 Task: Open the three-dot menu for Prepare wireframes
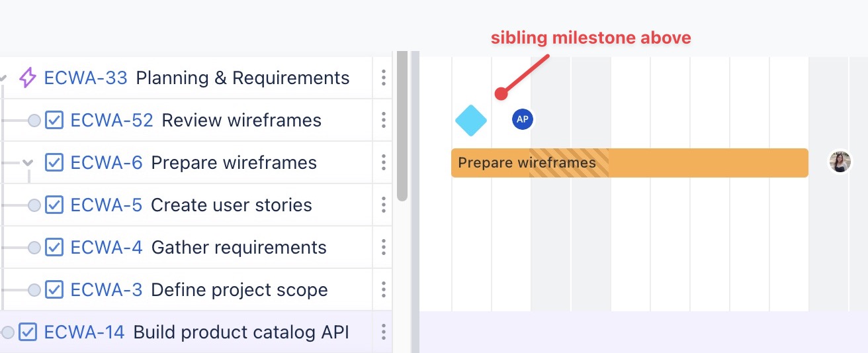pos(383,162)
